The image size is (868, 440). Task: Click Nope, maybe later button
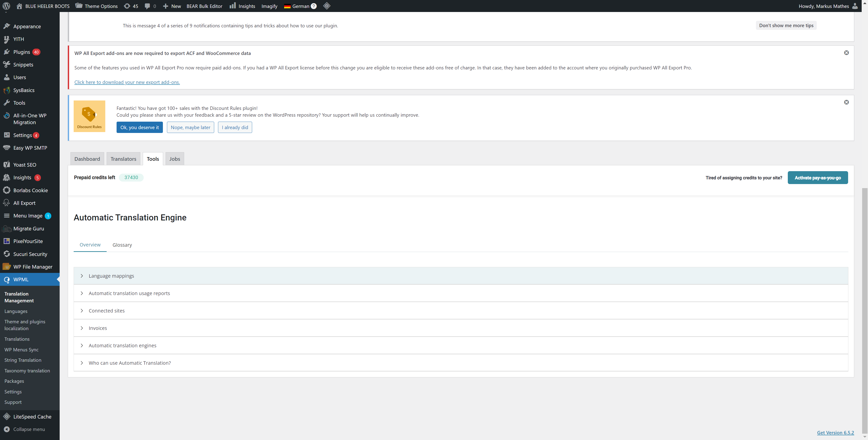click(190, 128)
